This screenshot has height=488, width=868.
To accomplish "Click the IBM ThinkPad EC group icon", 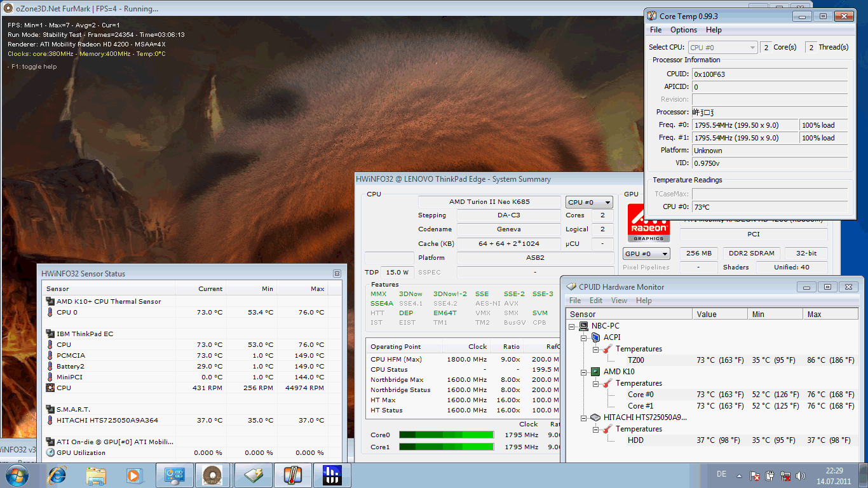I will pos(50,334).
